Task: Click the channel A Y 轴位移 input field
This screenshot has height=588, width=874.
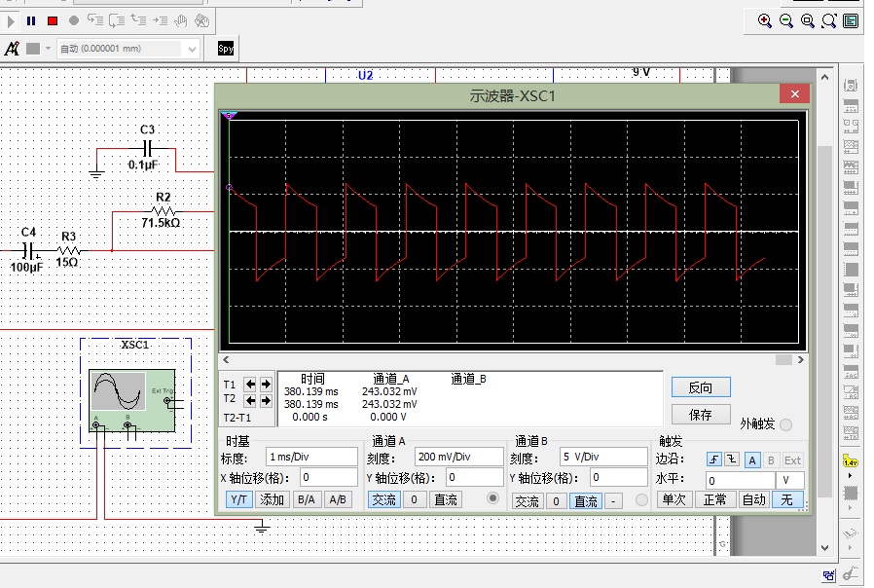Action: point(474,478)
